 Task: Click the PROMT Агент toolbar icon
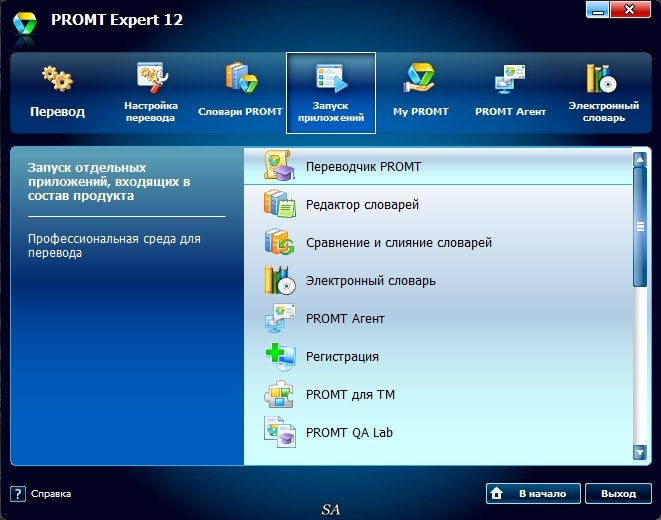511,78
